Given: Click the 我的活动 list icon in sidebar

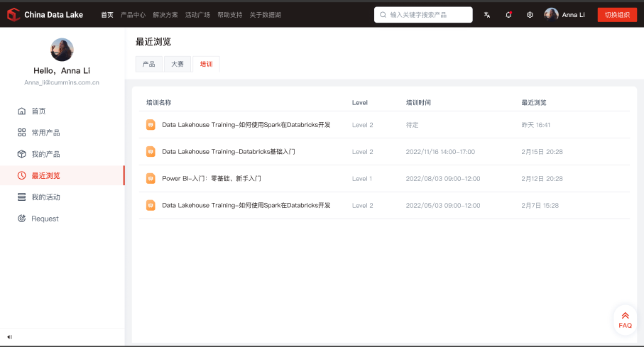Looking at the screenshot, I should pyautogui.click(x=22, y=197).
